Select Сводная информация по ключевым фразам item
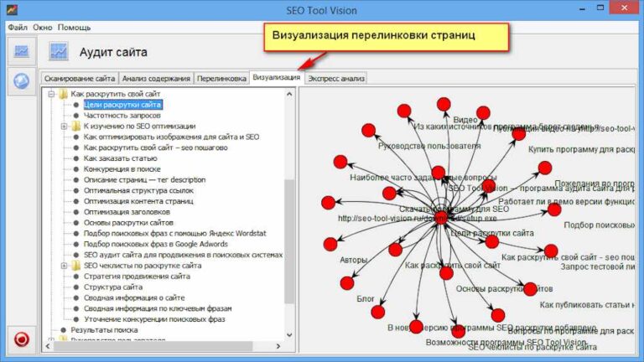644x362 pixels. pos(158,308)
